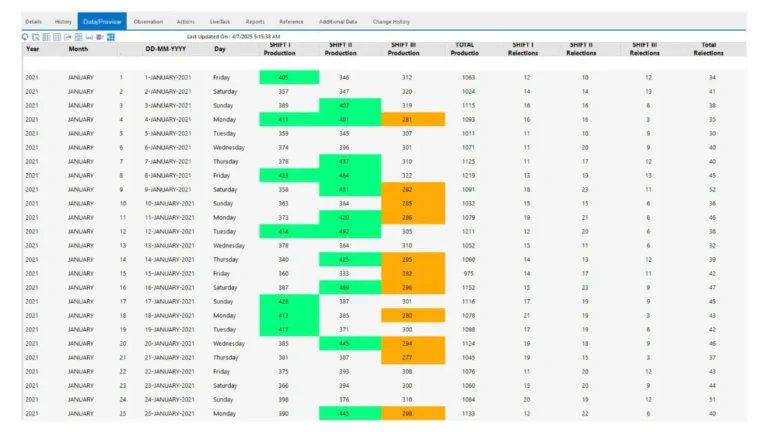Image resolution: width=768 pixels, height=432 pixels.
Task: Click the date cell 2-JANUARY-2021
Action: (x=168, y=92)
